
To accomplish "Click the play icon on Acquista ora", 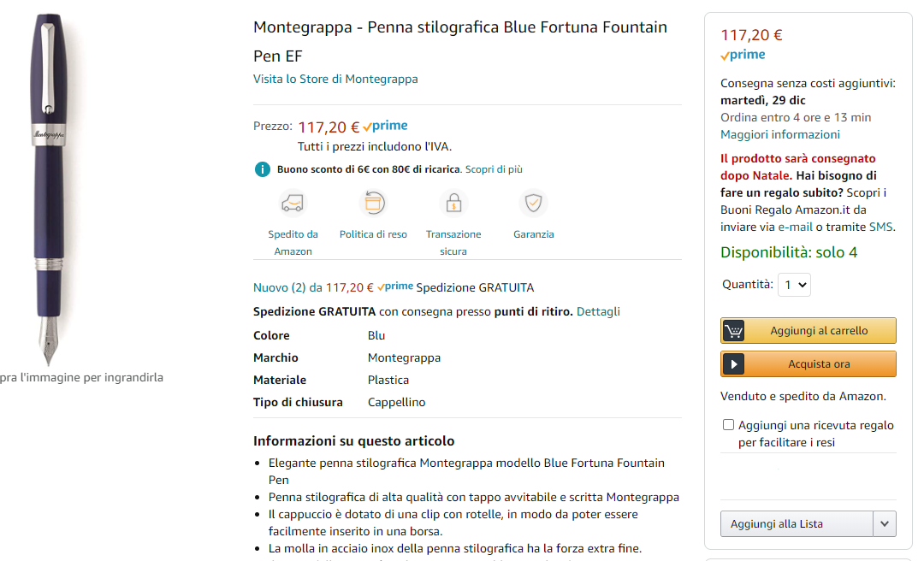I will click(733, 364).
